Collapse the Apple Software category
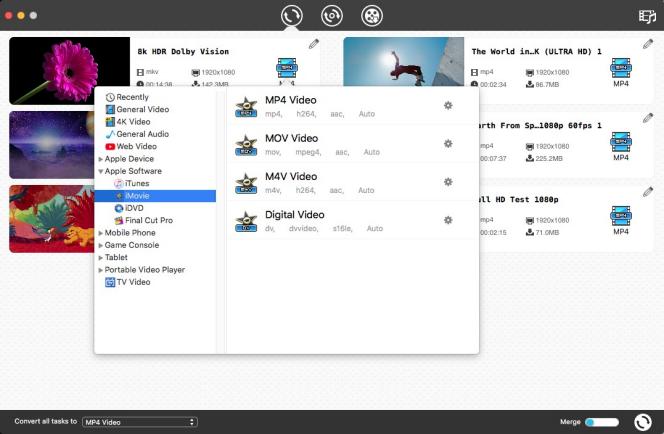This screenshot has width=664, height=434. tap(100, 171)
